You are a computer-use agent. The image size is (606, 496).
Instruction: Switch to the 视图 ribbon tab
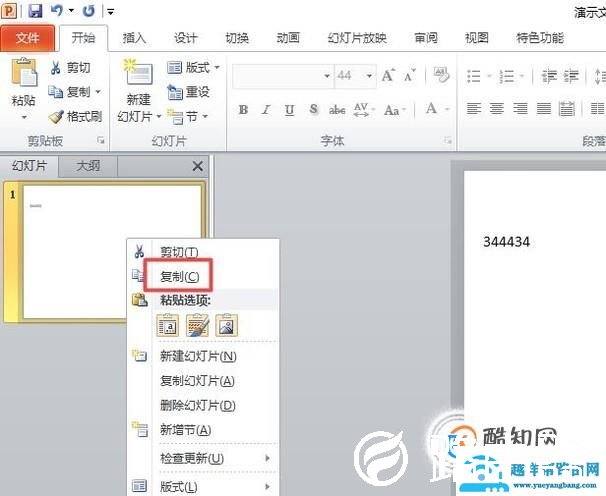(x=477, y=38)
